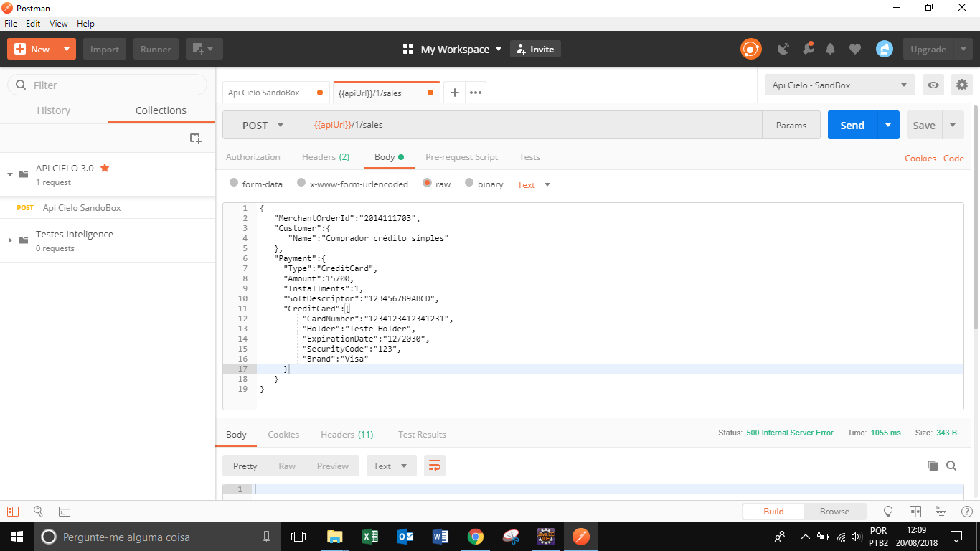
Task: Switch to the Collections tab
Action: tap(161, 110)
